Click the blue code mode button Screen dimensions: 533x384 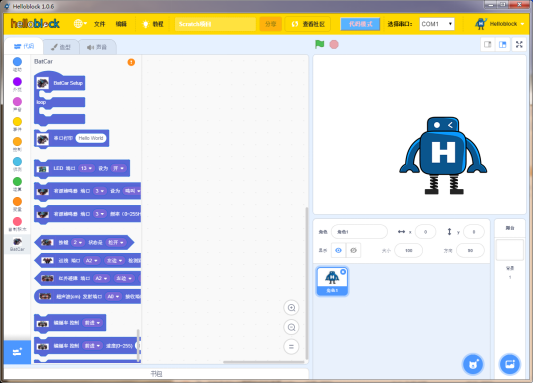pos(360,24)
